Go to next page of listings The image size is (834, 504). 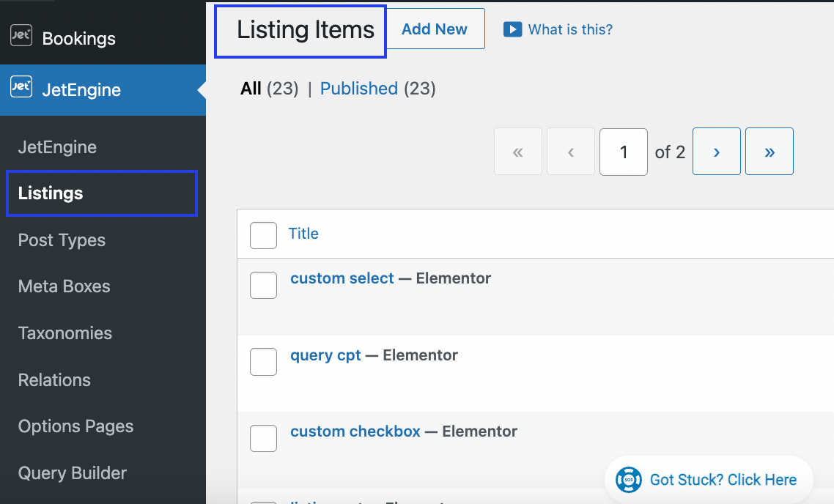[x=716, y=152]
